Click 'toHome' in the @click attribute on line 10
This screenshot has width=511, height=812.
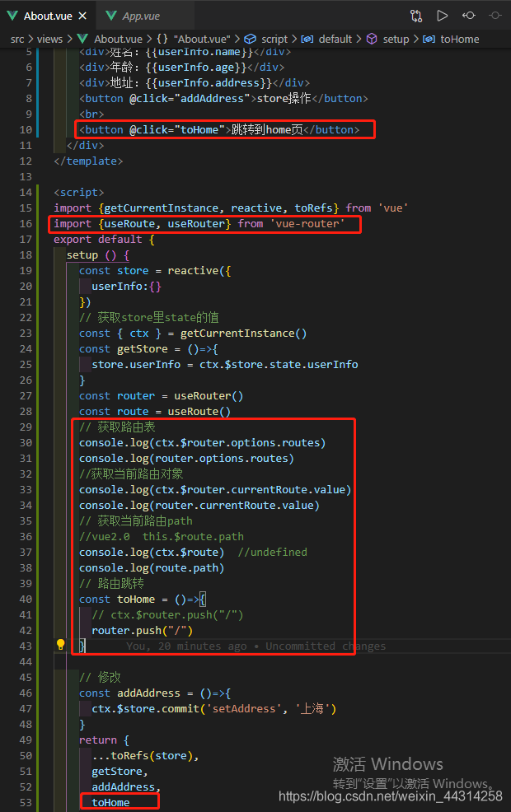tap(199, 129)
